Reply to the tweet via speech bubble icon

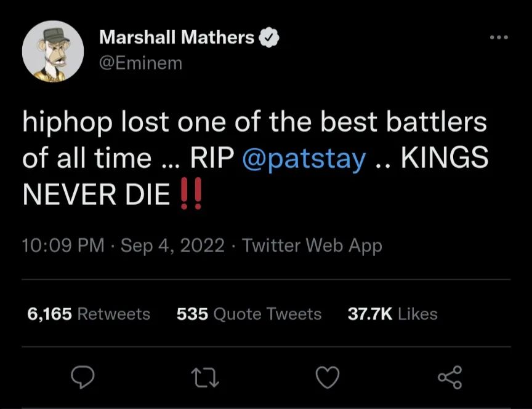point(83,377)
